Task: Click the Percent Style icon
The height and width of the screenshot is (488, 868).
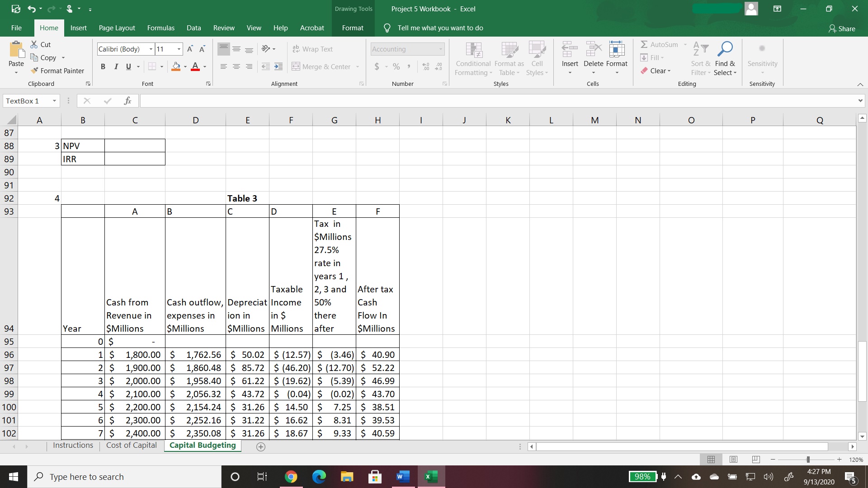Action: [x=396, y=66]
